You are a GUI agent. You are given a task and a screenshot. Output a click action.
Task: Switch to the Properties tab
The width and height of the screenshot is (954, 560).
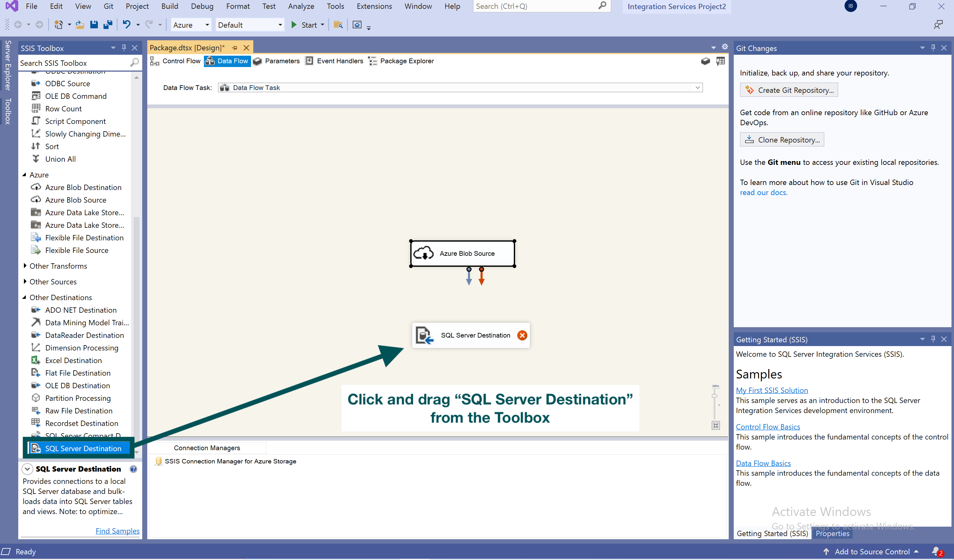[833, 533]
